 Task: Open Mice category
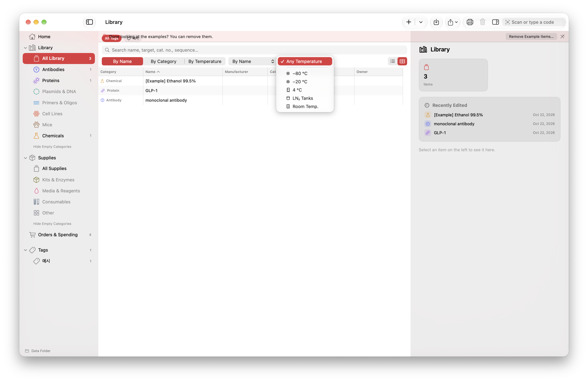pyautogui.click(x=59, y=125)
